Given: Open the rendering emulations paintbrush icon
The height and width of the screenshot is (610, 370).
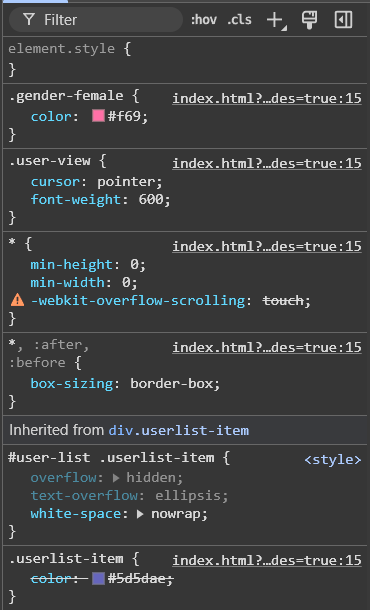Looking at the screenshot, I should (x=309, y=20).
